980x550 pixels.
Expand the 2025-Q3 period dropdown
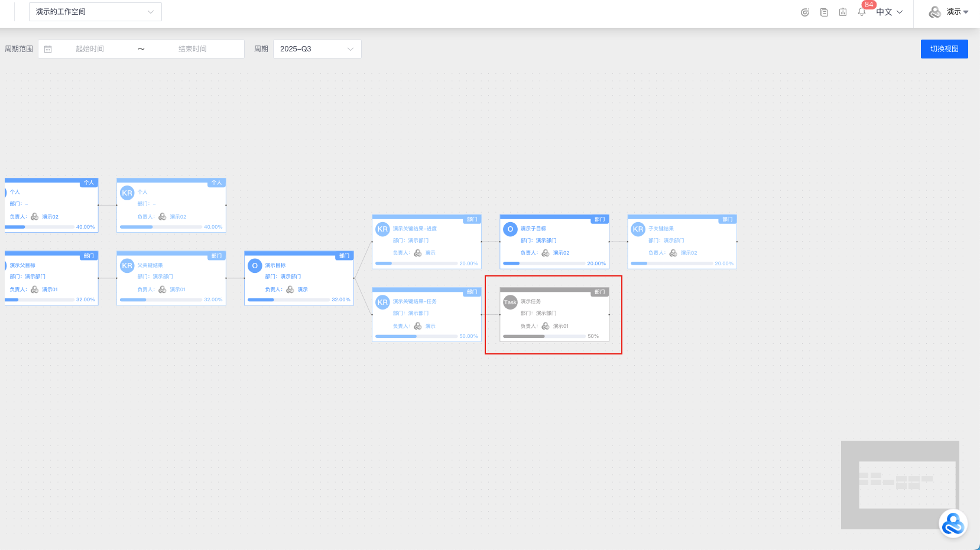tap(317, 49)
